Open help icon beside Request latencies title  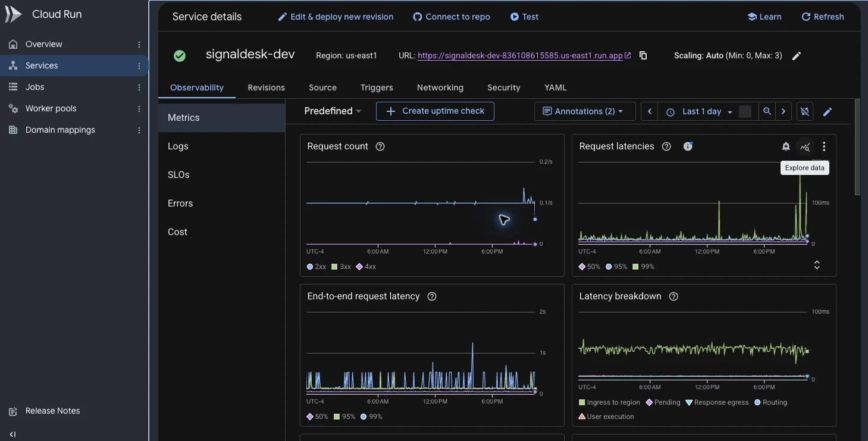click(666, 146)
